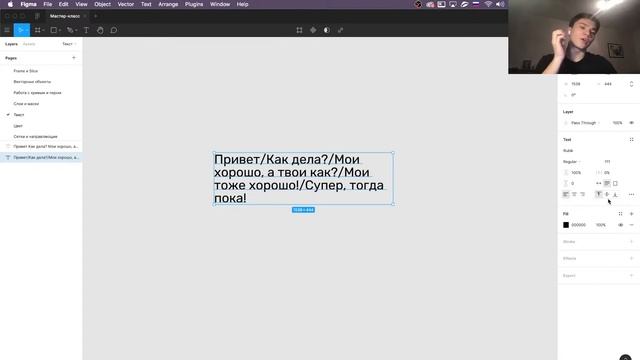Select the Hand tool
The width and height of the screenshot is (640, 360).
[x=100, y=30]
